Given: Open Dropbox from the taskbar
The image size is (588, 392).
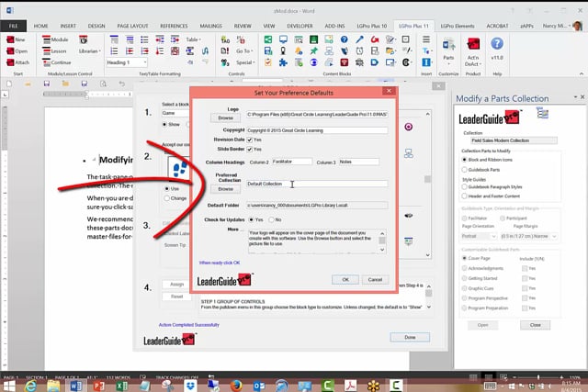Looking at the screenshot, I should (x=190, y=386).
